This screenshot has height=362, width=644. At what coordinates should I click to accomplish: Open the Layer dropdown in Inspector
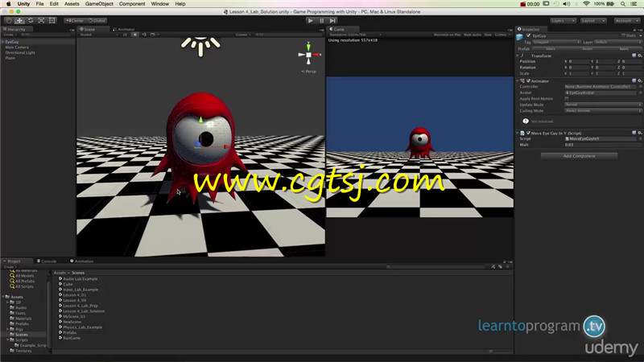point(617,42)
